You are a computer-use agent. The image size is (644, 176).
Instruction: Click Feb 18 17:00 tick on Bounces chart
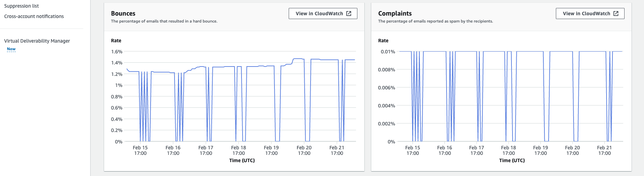click(x=238, y=150)
